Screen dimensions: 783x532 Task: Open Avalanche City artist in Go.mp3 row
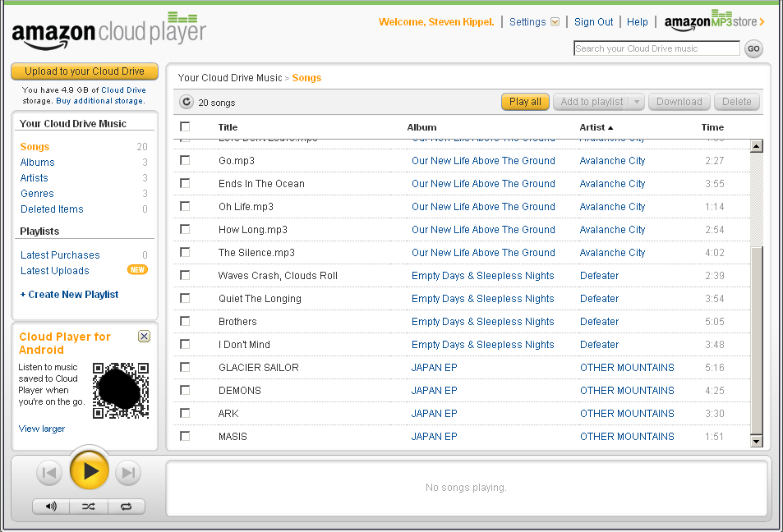click(x=612, y=161)
